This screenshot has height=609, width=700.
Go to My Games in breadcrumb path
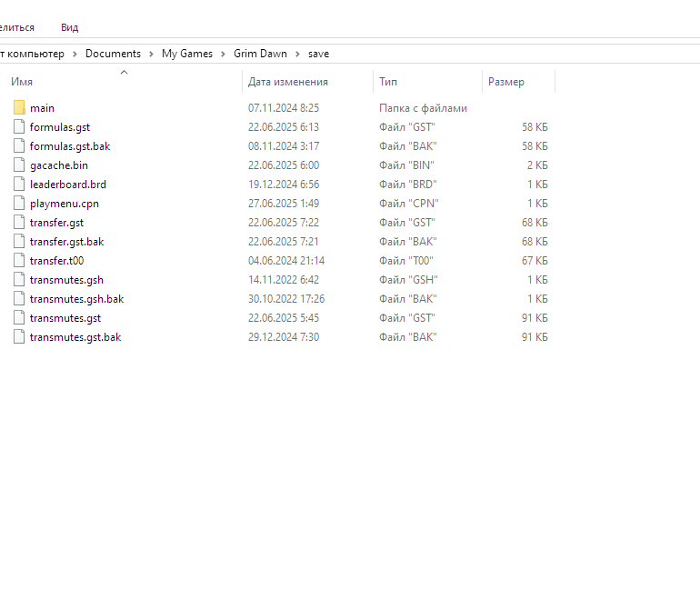coord(187,54)
